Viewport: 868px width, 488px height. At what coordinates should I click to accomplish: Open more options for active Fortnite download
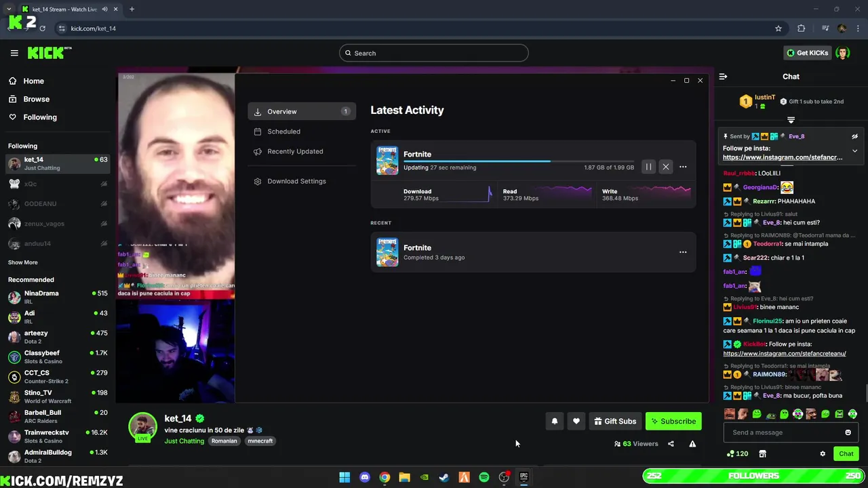click(x=683, y=167)
